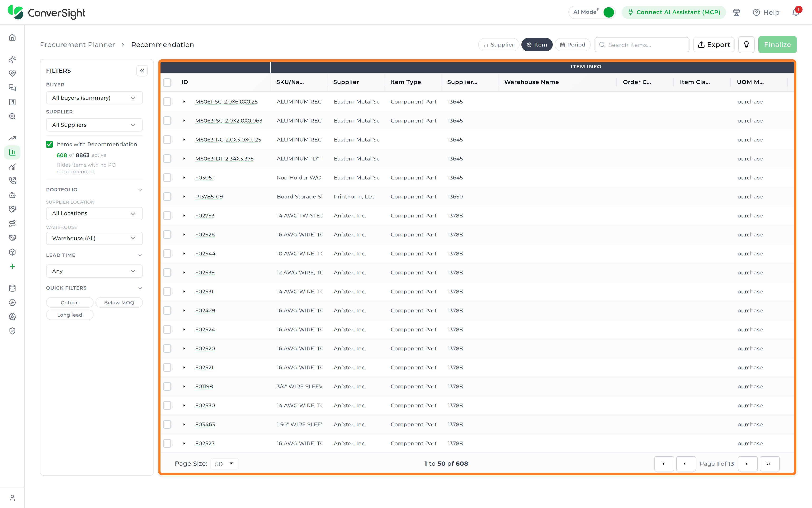Image resolution: width=812 pixels, height=508 pixels.
Task: Apply the Critical quick filter
Action: coord(70,302)
